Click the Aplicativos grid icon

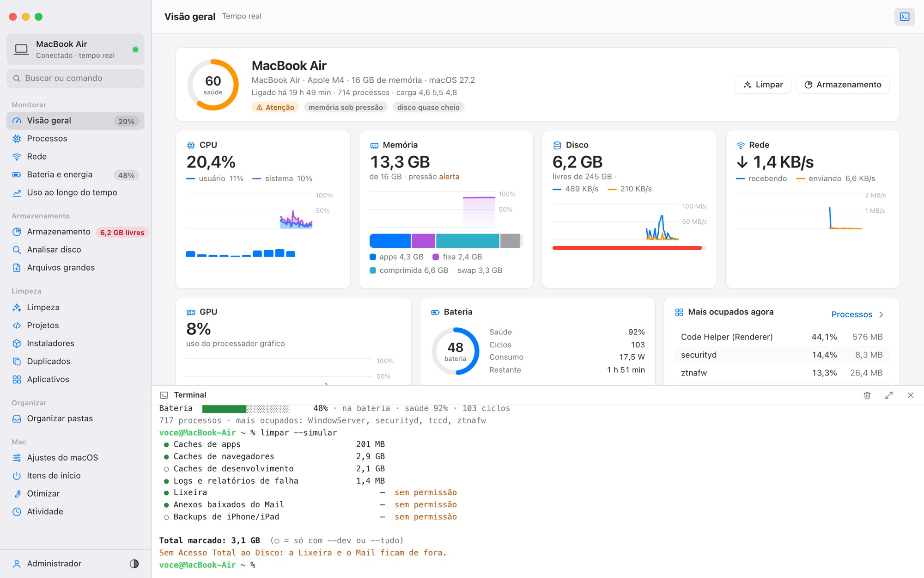tap(17, 380)
